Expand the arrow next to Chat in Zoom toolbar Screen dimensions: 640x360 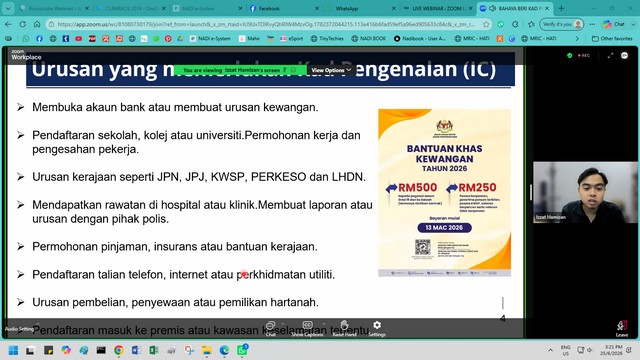(x=283, y=324)
